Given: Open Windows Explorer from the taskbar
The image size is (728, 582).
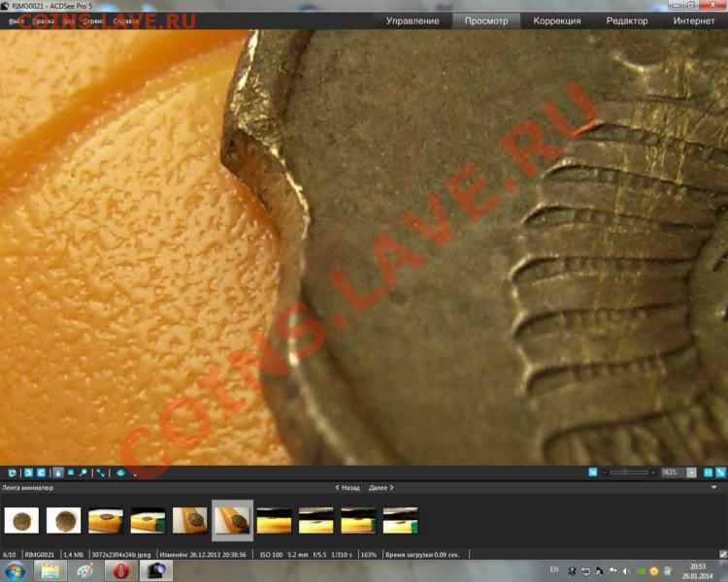Looking at the screenshot, I should coord(50,571).
